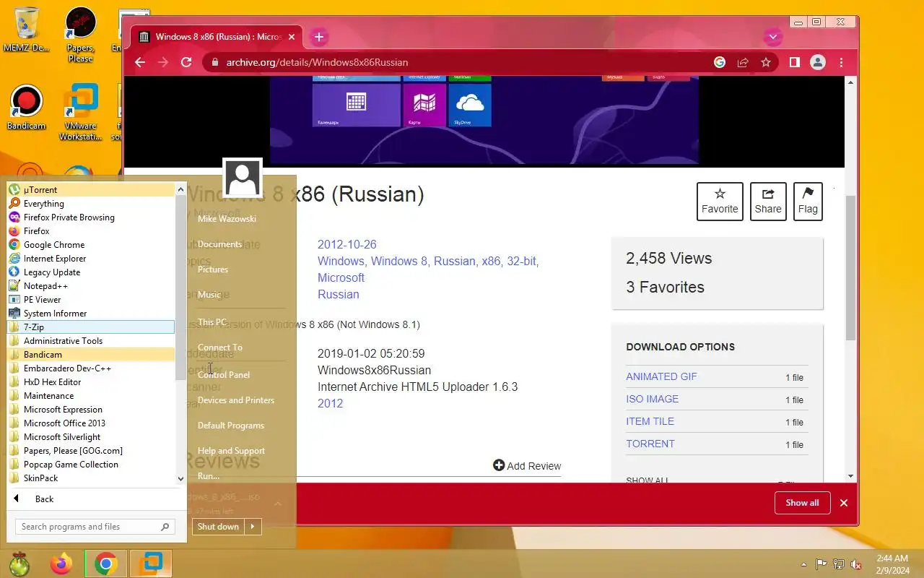The height and width of the screenshot is (578, 924).
Task: Click the Start button on taskbar
Action: click(x=19, y=564)
